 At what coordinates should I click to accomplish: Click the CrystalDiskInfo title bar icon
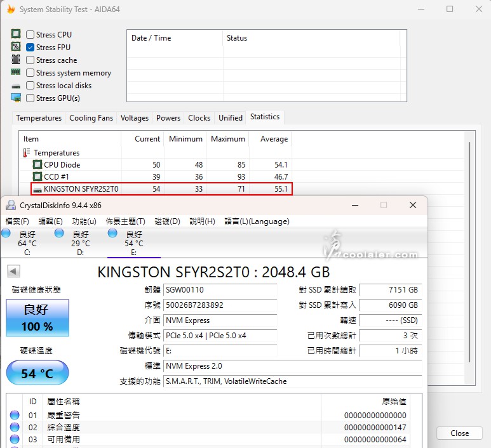coord(11,205)
